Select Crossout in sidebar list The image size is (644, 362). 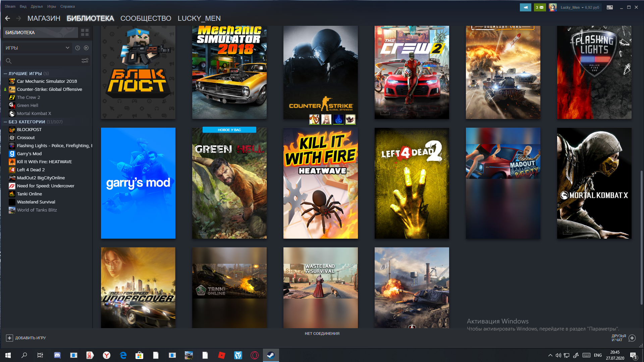pyautogui.click(x=26, y=137)
